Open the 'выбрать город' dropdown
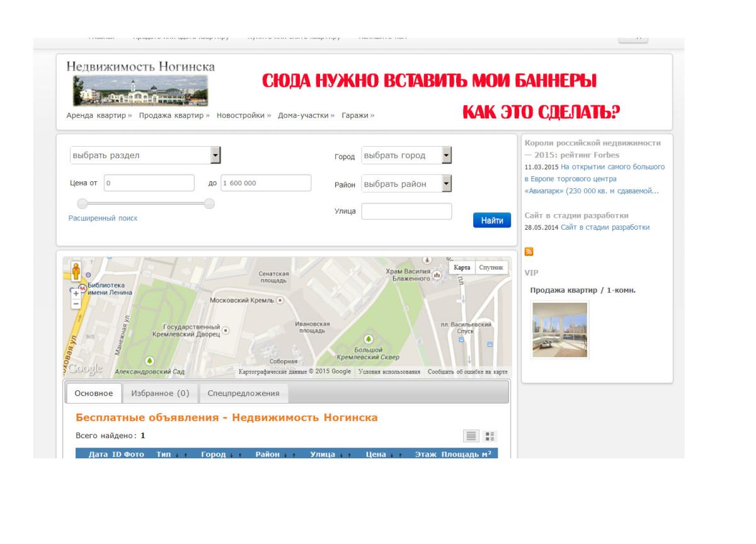Screen dimensions: 756x544 (x=407, y=155)
